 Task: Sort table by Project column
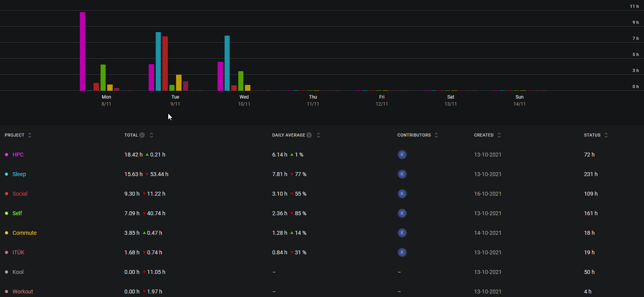click(x=30, y=135)
